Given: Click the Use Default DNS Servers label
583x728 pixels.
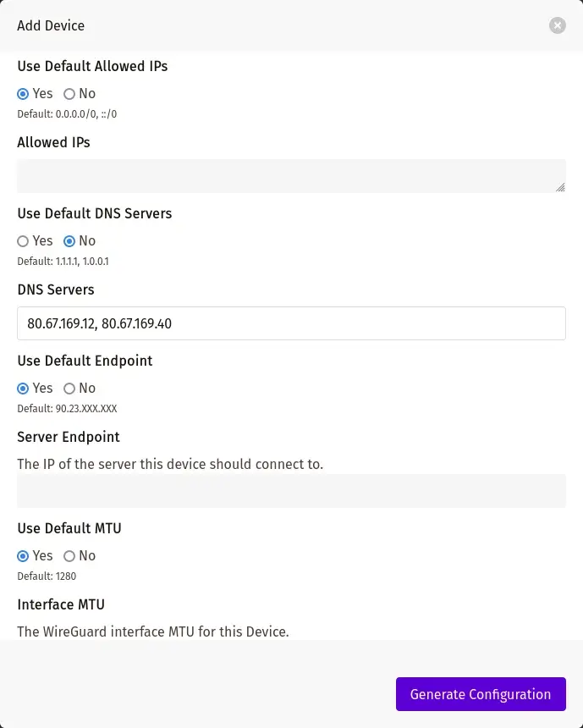Looking at the screenshot, I should pyautogui.click(x=95, y=213).
